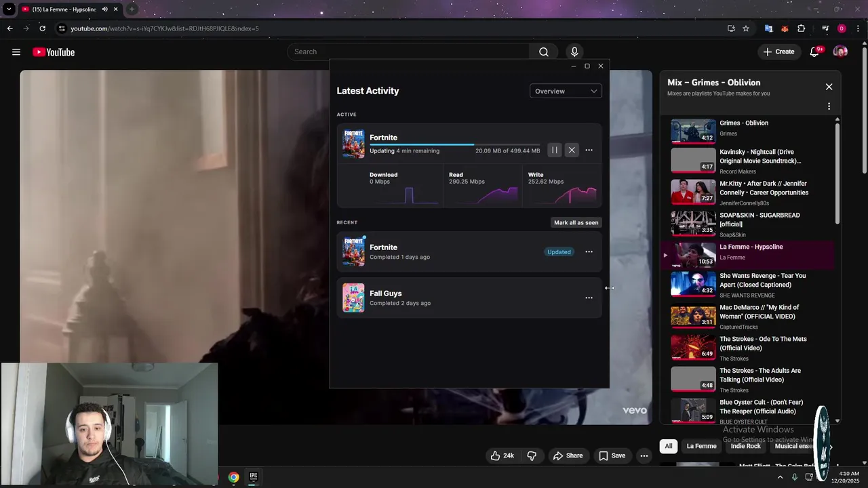Image resolution: width=868 pixels, height=488 pixels.
Task: Open options menu for the active Fortnite update
Action: 589,150
